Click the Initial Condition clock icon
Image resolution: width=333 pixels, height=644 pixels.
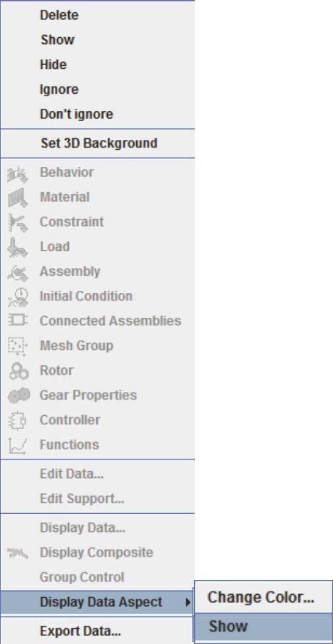(18, 297)
